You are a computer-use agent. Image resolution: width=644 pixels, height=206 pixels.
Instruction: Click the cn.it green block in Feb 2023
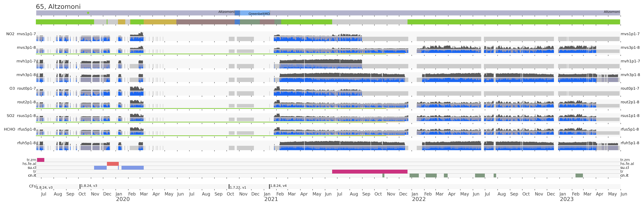[579, 175]
